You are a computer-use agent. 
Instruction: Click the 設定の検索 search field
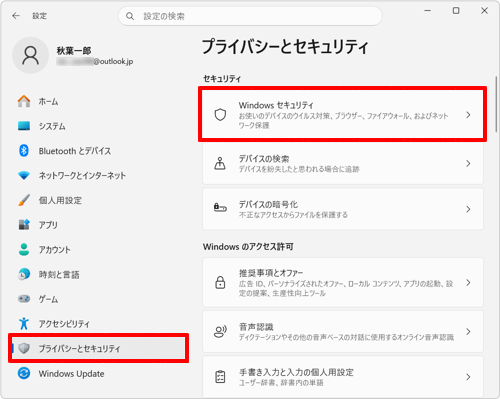tap(250, 16)
